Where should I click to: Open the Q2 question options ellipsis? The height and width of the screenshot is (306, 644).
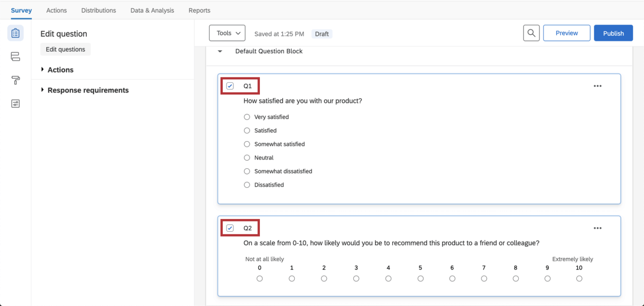[x=597, y=228]
